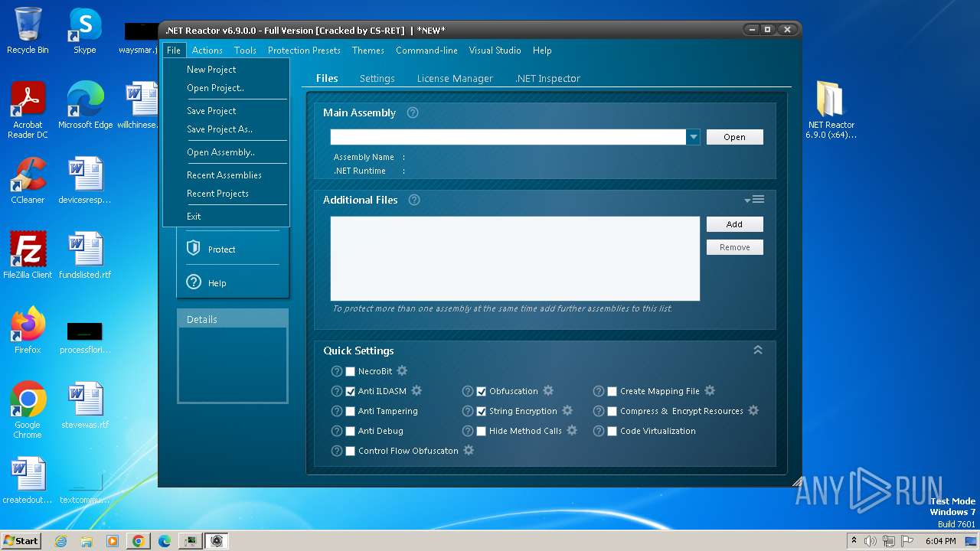The image size is (980, 551).
Task: Click Remove additional file button
Action: [x=734, y=247]
